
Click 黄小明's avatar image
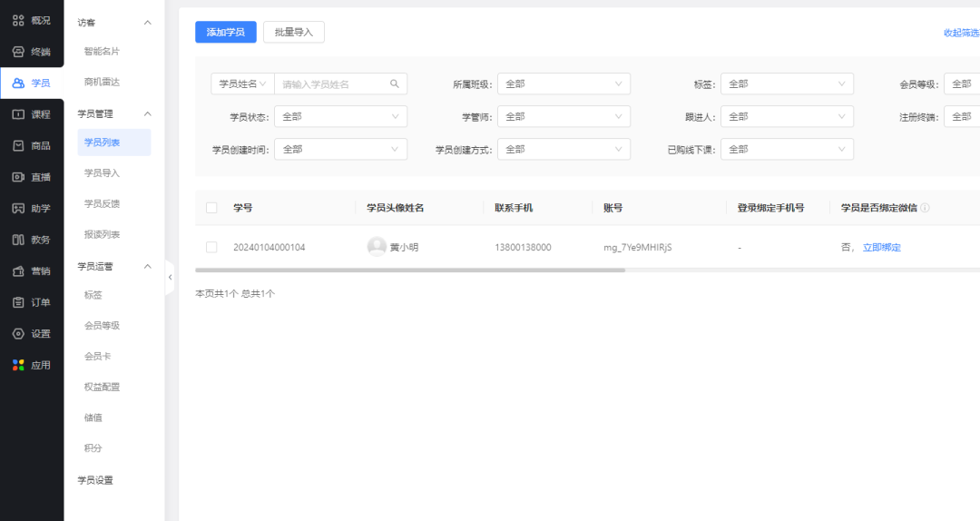click(x=377, y=246)
